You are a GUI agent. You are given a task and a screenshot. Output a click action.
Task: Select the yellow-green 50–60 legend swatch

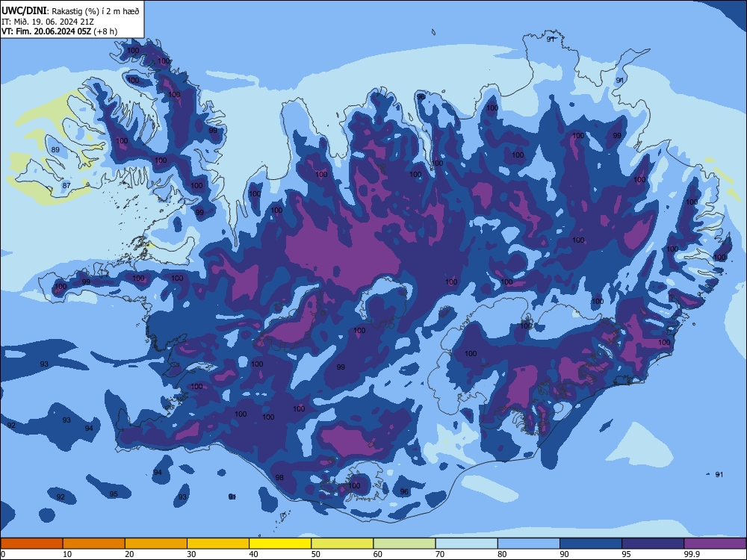click(342, 544)
